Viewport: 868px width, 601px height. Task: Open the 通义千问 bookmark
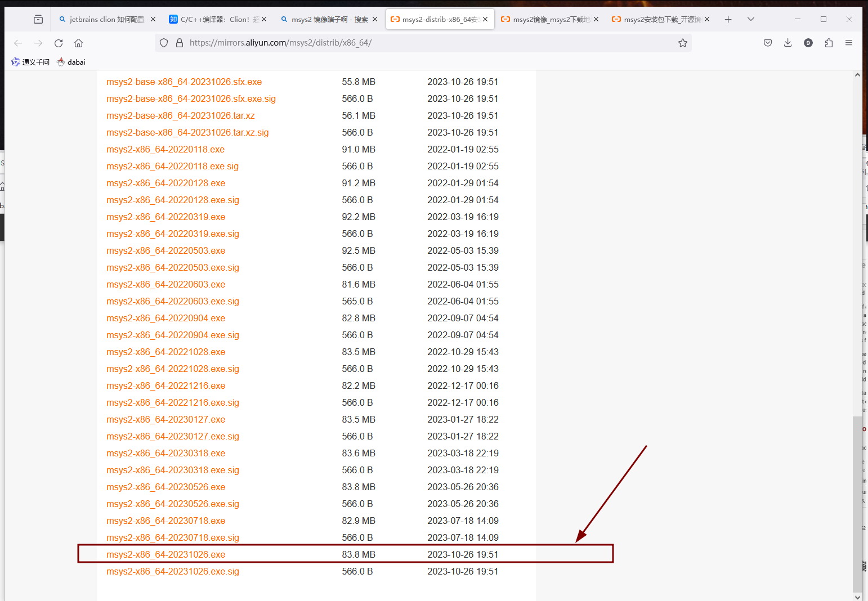(x=30, y=62)
